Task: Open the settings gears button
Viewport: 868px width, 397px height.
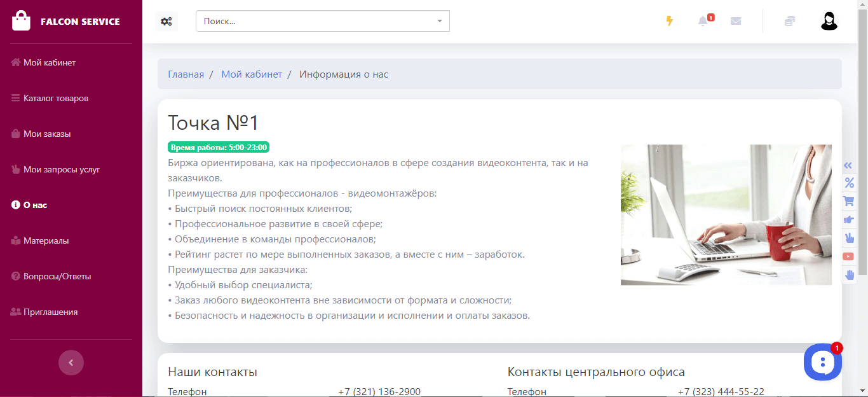Action: click(166, 21)
